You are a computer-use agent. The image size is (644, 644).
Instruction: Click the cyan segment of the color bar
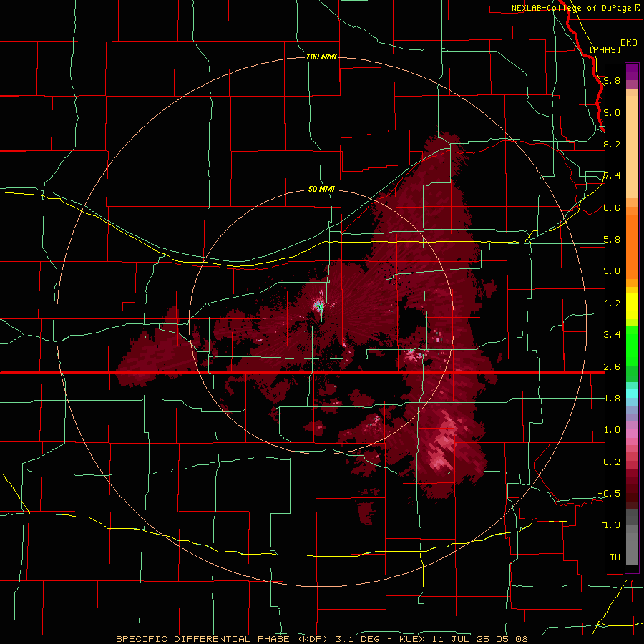pyautogui.click(x=632, y=394)
